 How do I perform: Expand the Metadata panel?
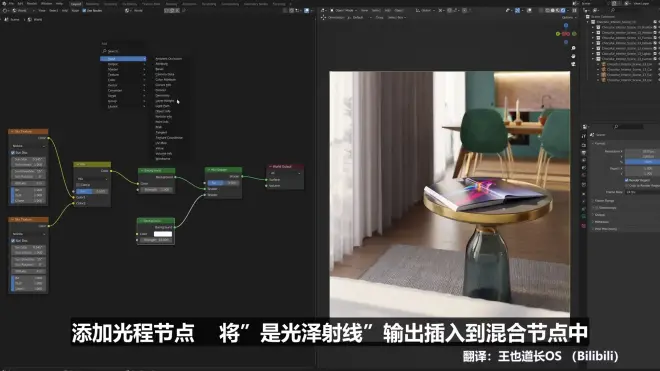(601, 222)
